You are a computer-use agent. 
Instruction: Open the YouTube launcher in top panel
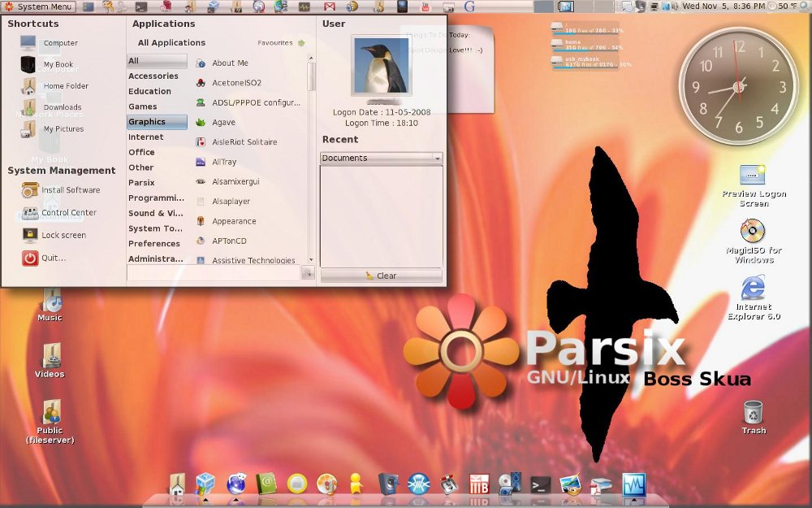(x=425, y=7)
